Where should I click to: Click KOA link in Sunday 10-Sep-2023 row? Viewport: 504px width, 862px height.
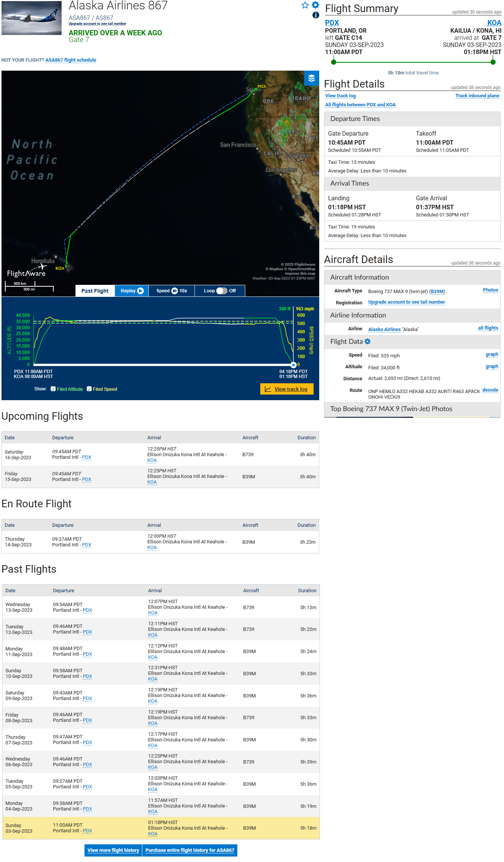153,679
